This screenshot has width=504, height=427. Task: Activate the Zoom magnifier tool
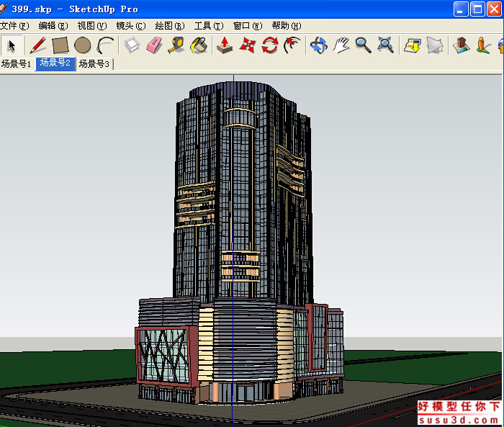pyautogui.click(x=363, y=45)
